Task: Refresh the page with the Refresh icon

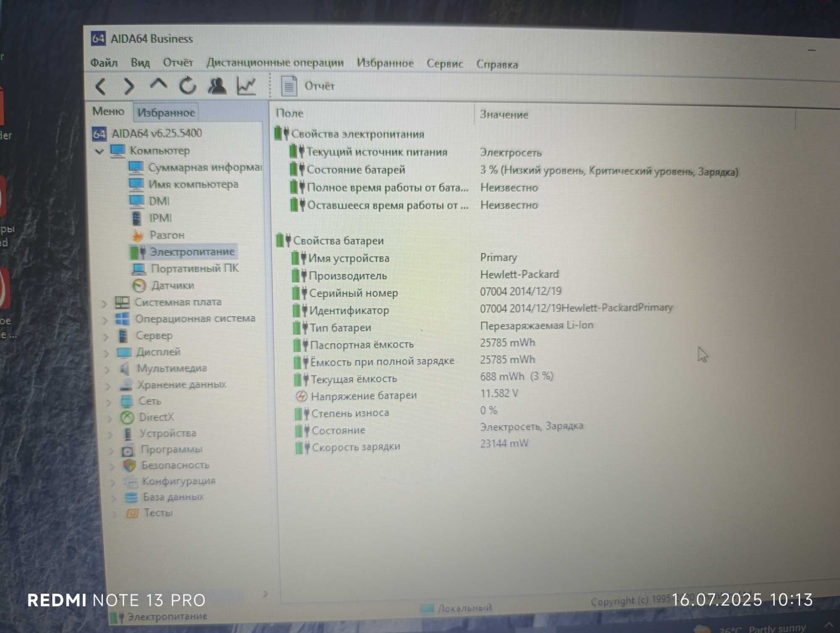Action: point(187,86)
